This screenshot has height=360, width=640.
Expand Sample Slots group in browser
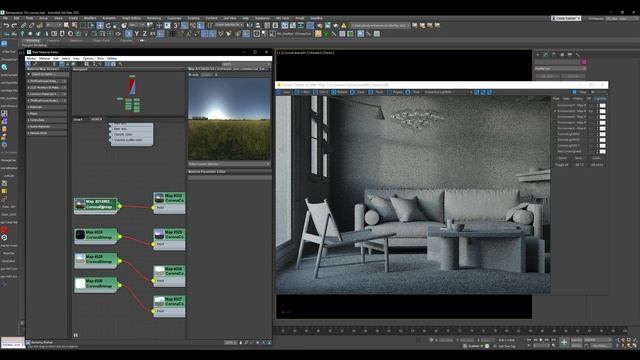47,133
